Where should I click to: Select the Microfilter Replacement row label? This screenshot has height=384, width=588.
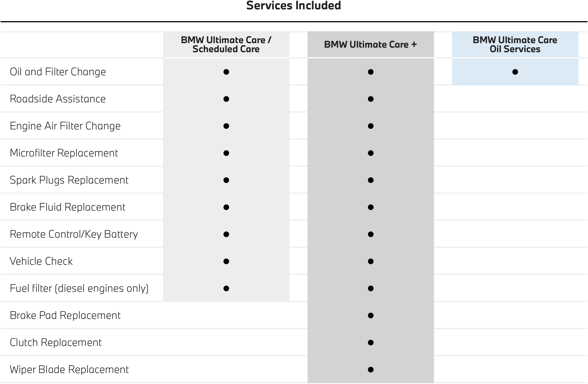pos(64,153)
